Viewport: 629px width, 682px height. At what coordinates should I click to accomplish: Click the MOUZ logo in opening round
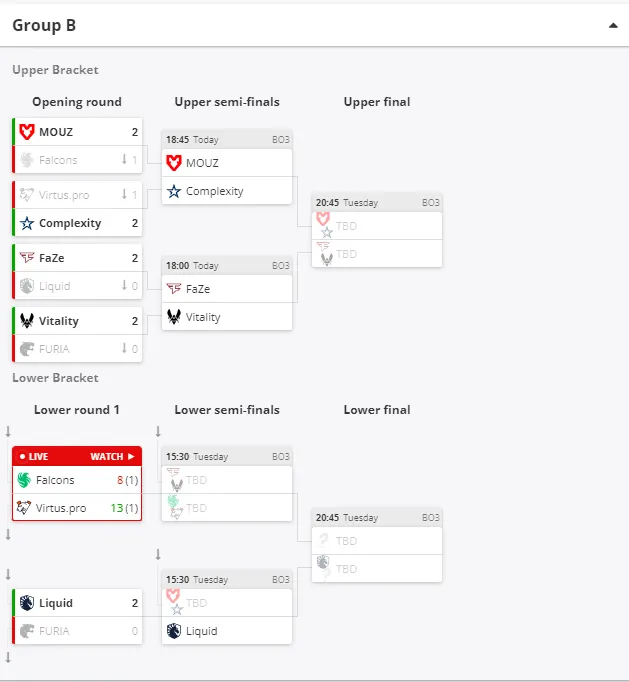27,132
